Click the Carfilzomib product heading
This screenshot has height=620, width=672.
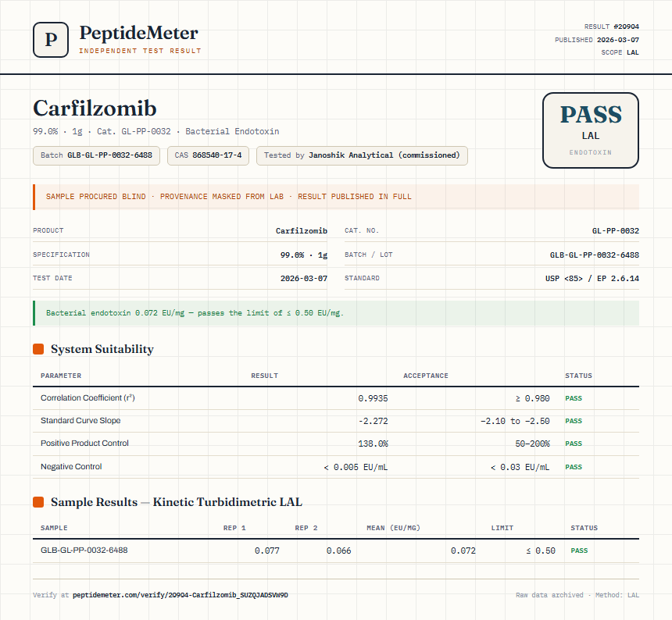(x=95, y=109)
